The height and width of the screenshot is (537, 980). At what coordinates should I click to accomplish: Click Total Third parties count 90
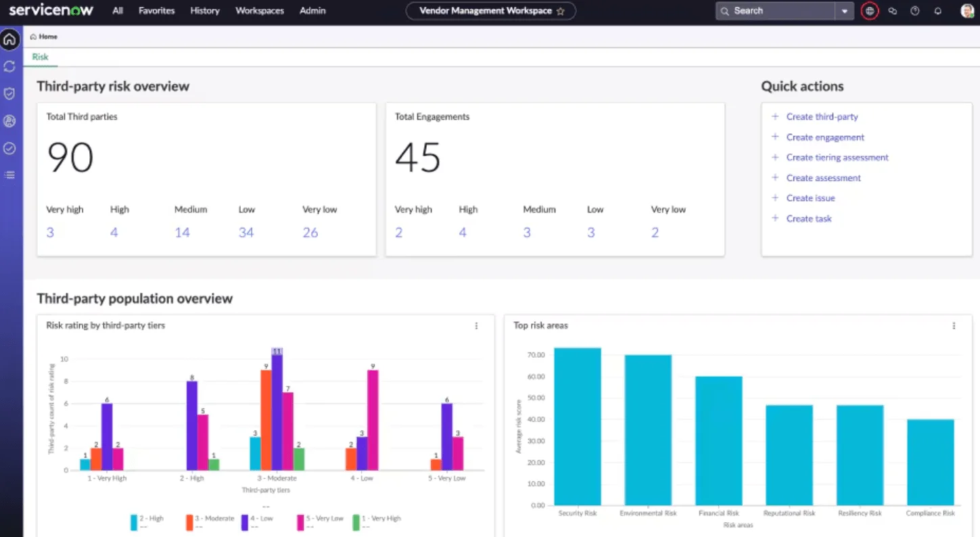click(70, 158)
